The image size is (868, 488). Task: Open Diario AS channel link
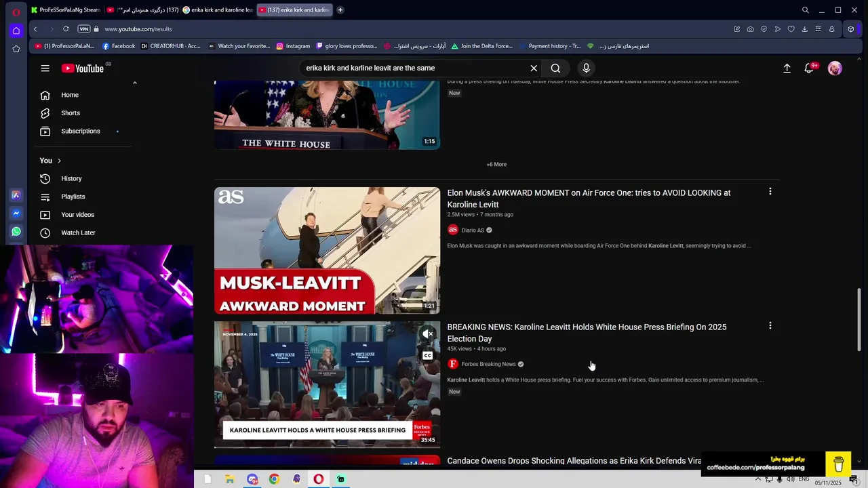tap(473, 230)
